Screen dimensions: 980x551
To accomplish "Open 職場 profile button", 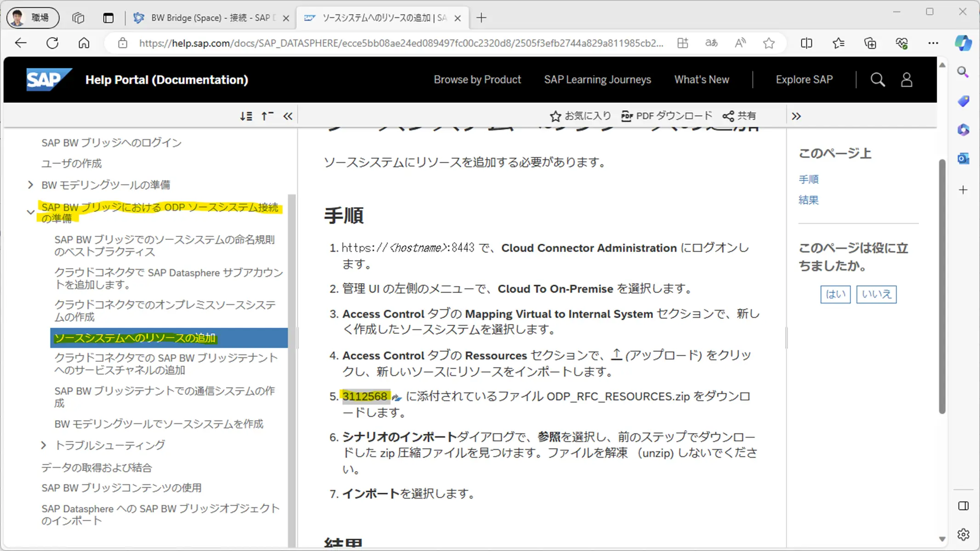I will (33, 18).
